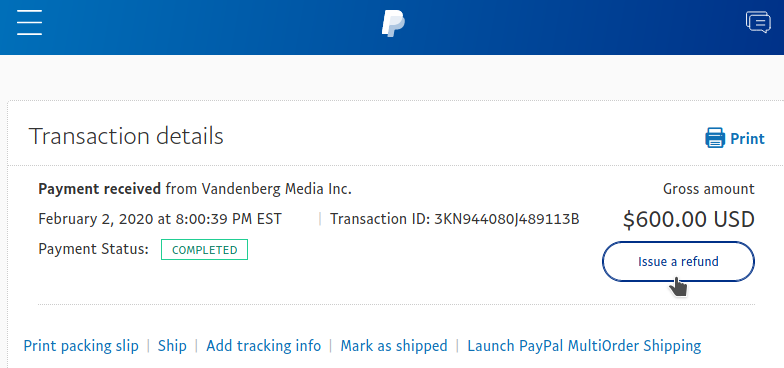Click the bold Payment received text
Image resolution: width=784 pixels, height=368 pixels.
click(x=100, y=189)
